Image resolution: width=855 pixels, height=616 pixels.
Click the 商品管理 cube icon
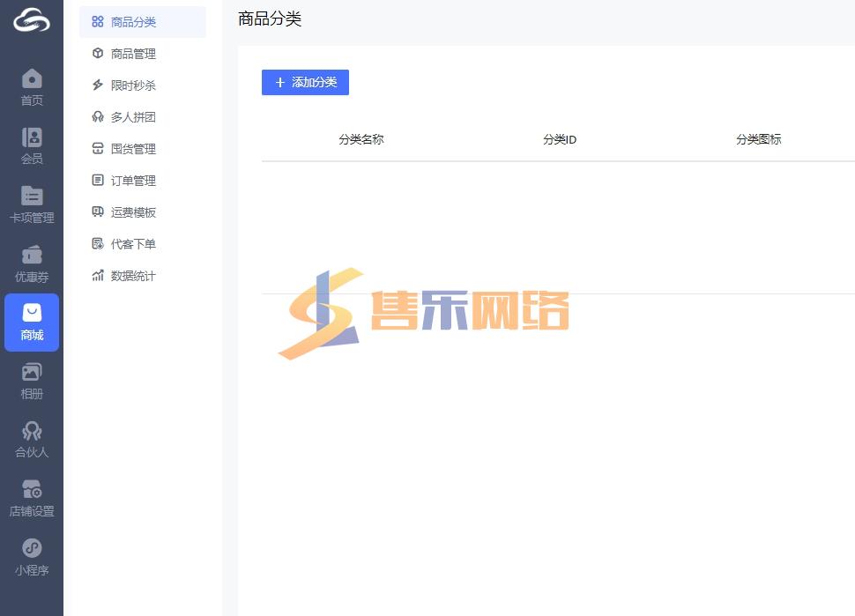pos(98,54)
